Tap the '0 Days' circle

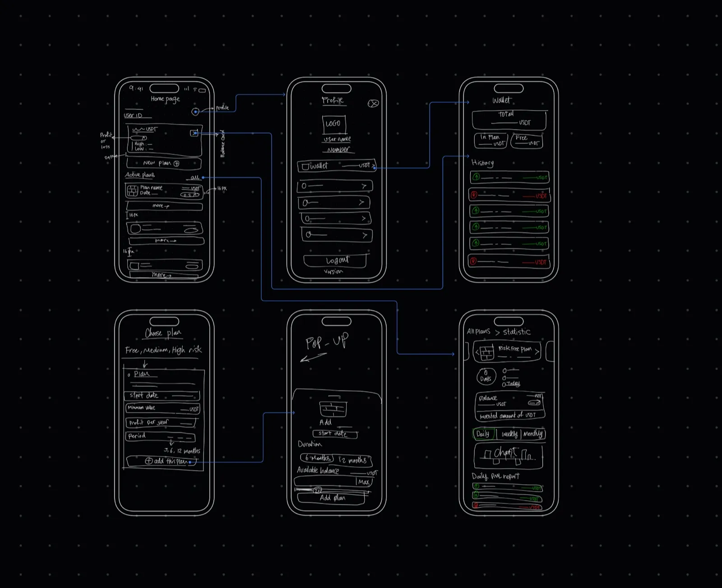(x=486, y=376)
